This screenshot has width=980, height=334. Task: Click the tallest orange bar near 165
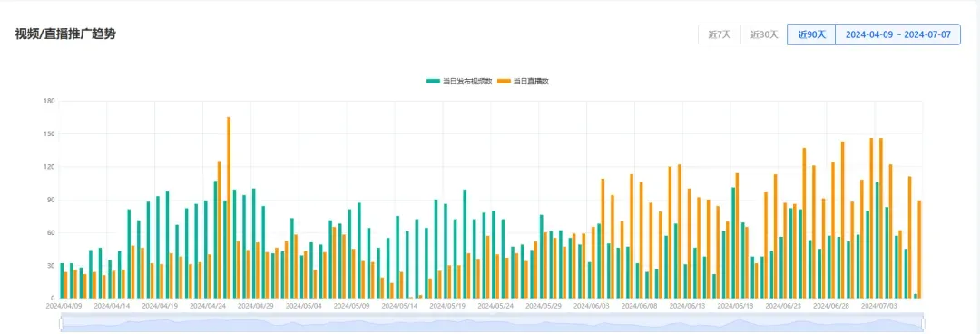pyautogui.click(x=229, y=208)
